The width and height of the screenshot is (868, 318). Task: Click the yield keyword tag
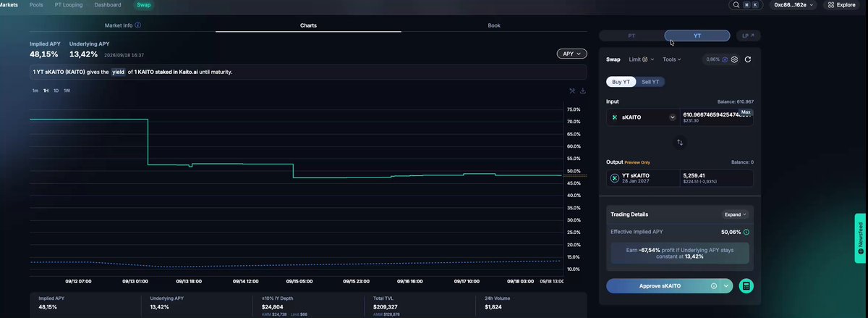(118, 72)
